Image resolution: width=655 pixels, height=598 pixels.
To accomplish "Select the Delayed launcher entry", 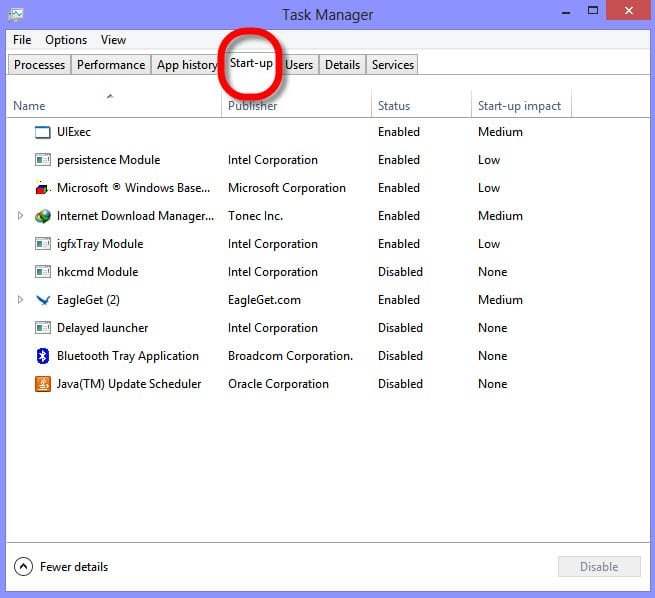I will (x=102, y=328).
